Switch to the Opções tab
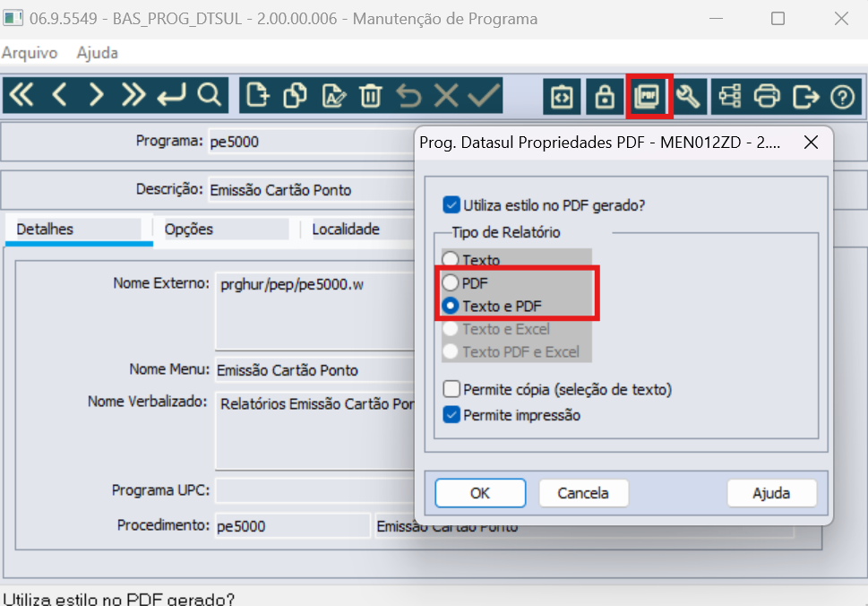Screen dimensions: 868x606 coord(226,229)
